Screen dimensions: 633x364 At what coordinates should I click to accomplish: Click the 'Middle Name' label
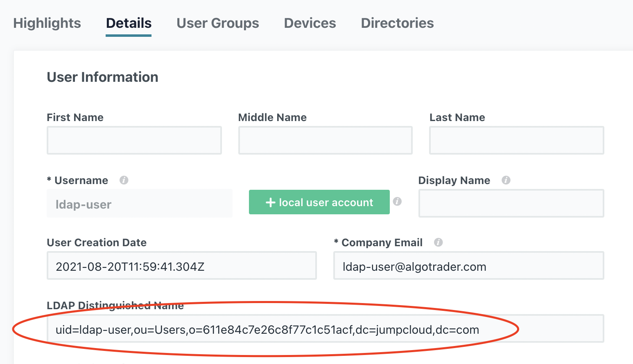click(272, 117)
